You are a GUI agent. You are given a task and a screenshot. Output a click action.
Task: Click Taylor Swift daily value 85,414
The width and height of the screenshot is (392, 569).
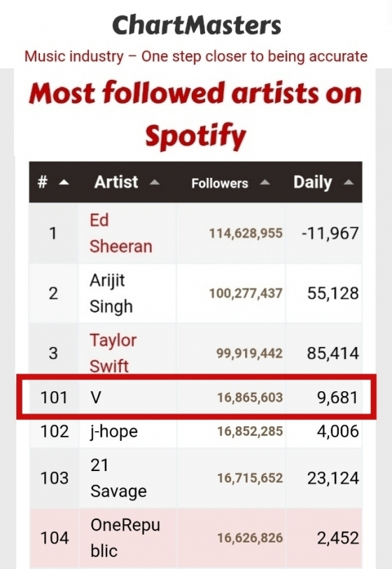pyautogui.click(x=332, y=353)
